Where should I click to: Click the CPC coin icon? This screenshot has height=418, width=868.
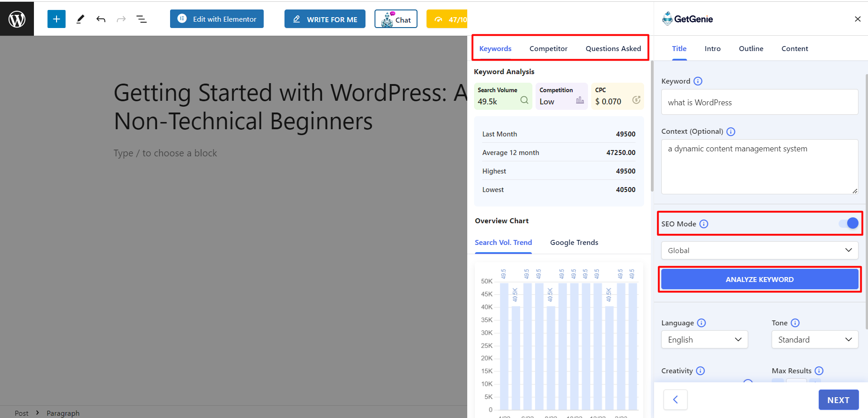pyautogui.click(x=636, y=100)
